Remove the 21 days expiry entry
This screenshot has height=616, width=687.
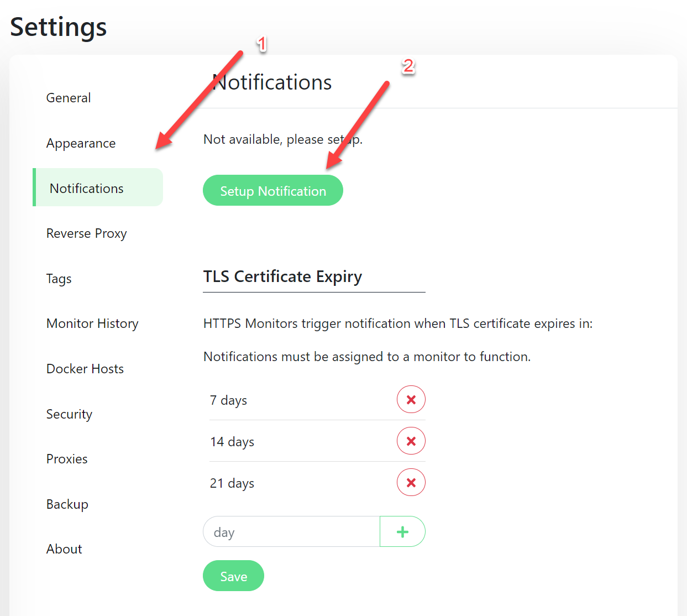click(x=411, y=483)
